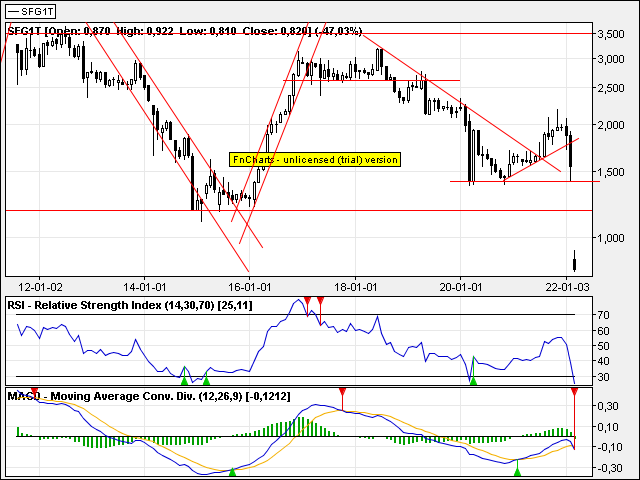
Task: Select the 22-01-03 date label
Action: click(567, 287)
